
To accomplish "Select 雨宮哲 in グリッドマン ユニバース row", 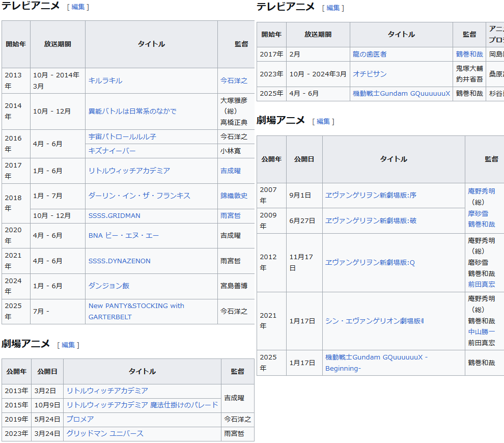I will (234, 433).
